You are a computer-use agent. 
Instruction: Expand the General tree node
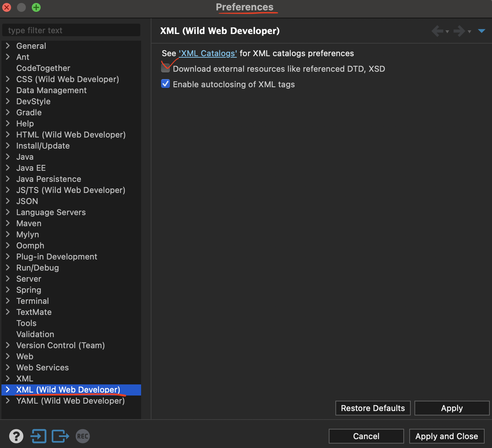8,46
